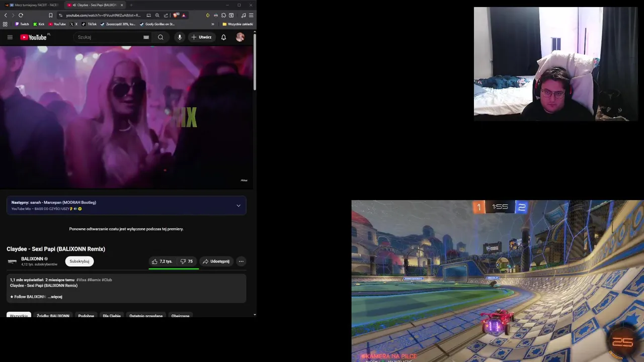This screenshot has width=644, height=362.
Task: Open the Zaoszczędź 30% bookmark
Action: pyautogui.click(x=118, y=24)
